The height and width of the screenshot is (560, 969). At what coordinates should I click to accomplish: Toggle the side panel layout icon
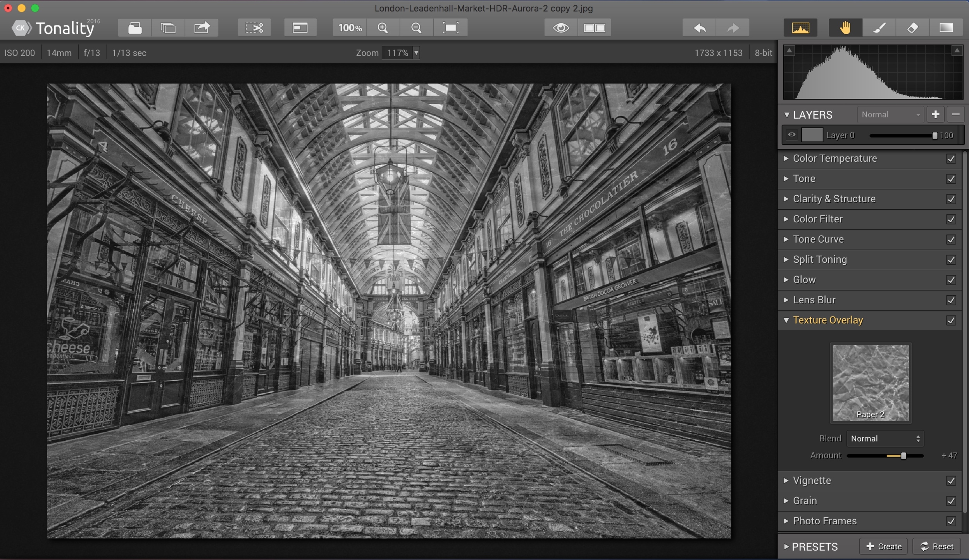[x=300, y=28]
